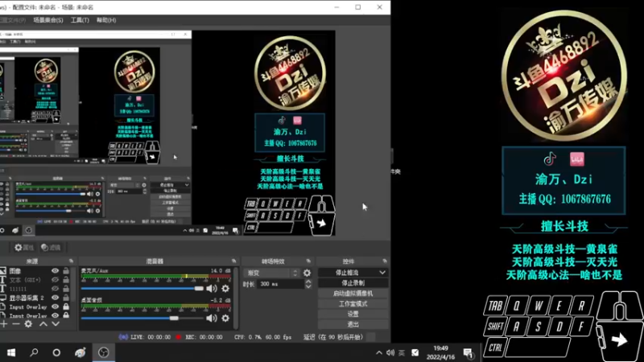Undock the 来源 panel via header icon

pyautogui.click(x=71, y=261)
